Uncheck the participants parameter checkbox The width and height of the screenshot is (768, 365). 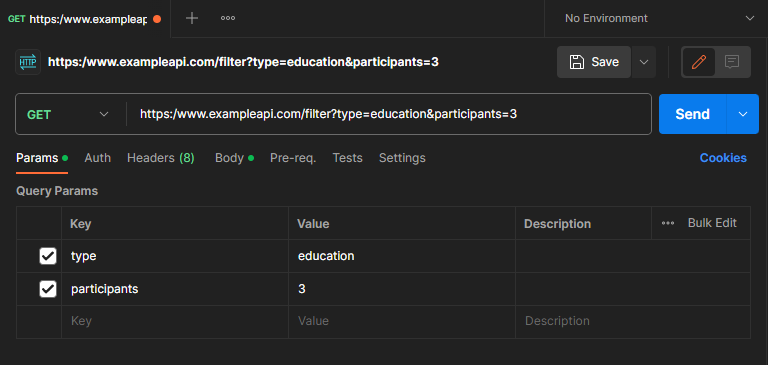click(48, 289)
